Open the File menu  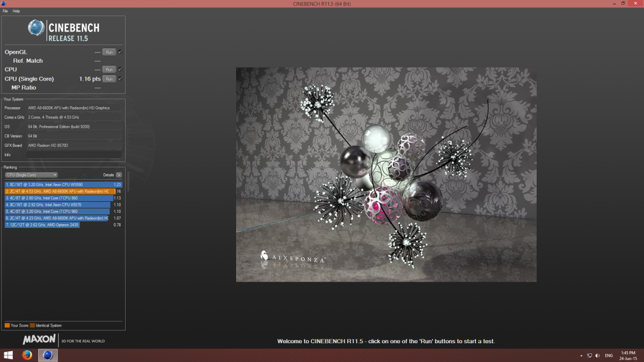coord(5,11)
